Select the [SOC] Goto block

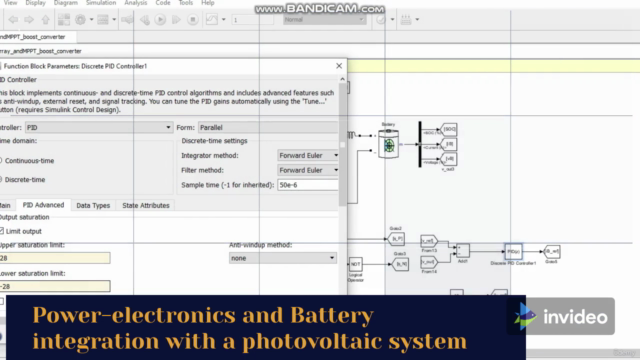click(x=449, y=129)
